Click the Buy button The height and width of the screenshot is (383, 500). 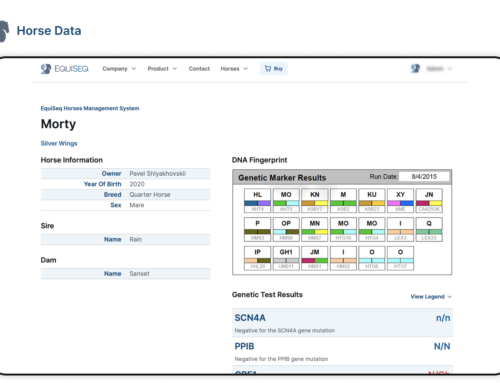point(274,69)
